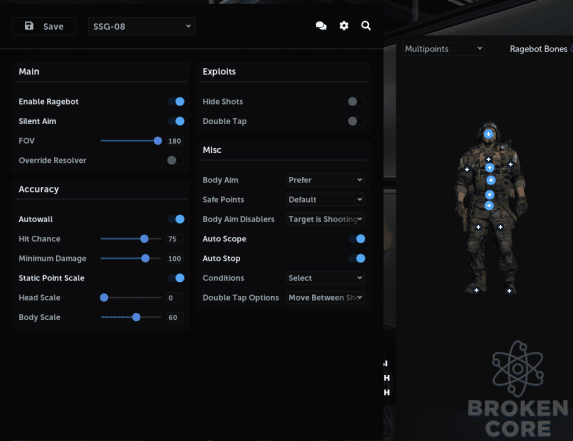Click the Save button
The image size is (573, 441).
point(44,26)
